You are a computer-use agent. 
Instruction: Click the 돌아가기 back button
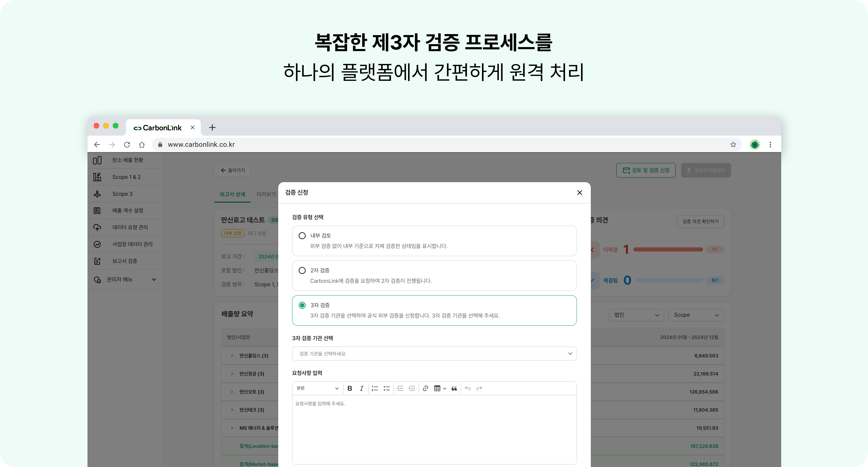point(232,170)
